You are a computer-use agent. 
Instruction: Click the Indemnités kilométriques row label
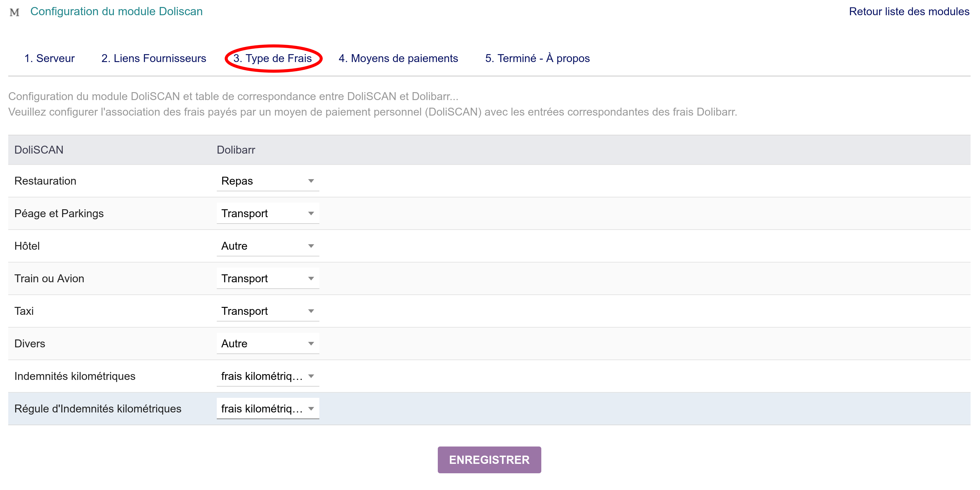[75, 376]
